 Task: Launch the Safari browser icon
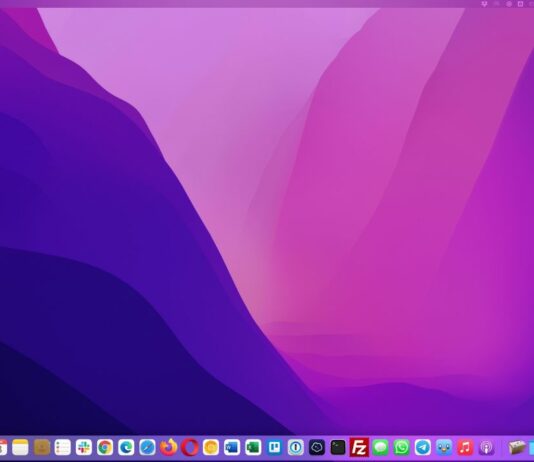click(147, 447)
